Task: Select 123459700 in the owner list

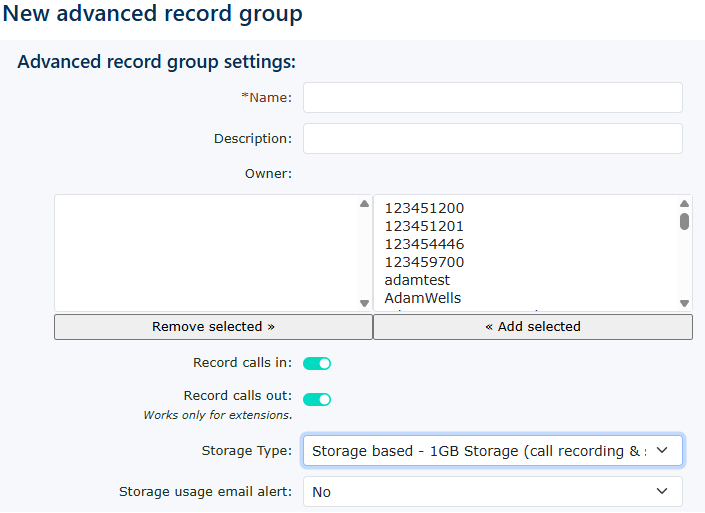Action: coord(424,263)
